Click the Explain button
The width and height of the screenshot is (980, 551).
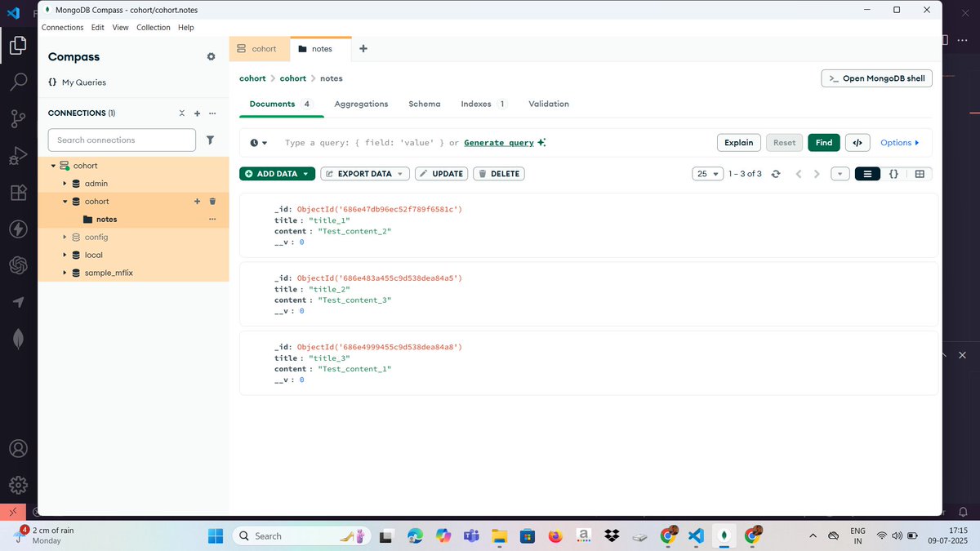pyautogui.click(x=739, y=143)
